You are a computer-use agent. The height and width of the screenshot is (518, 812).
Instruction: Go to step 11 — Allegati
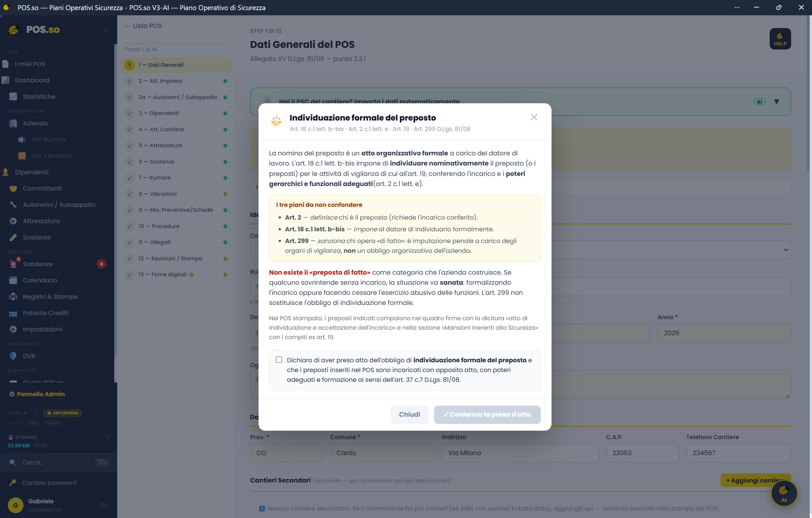coord(175,242)
